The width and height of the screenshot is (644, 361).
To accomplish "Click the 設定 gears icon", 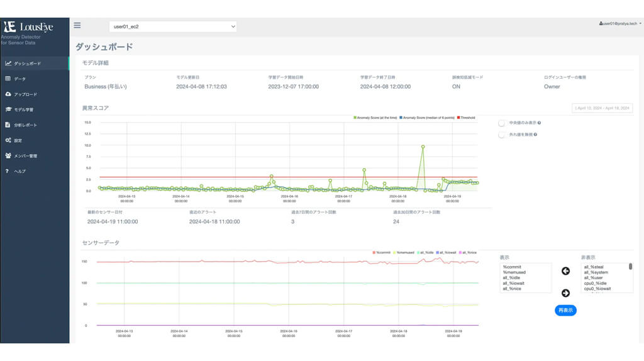I will 8,140.
